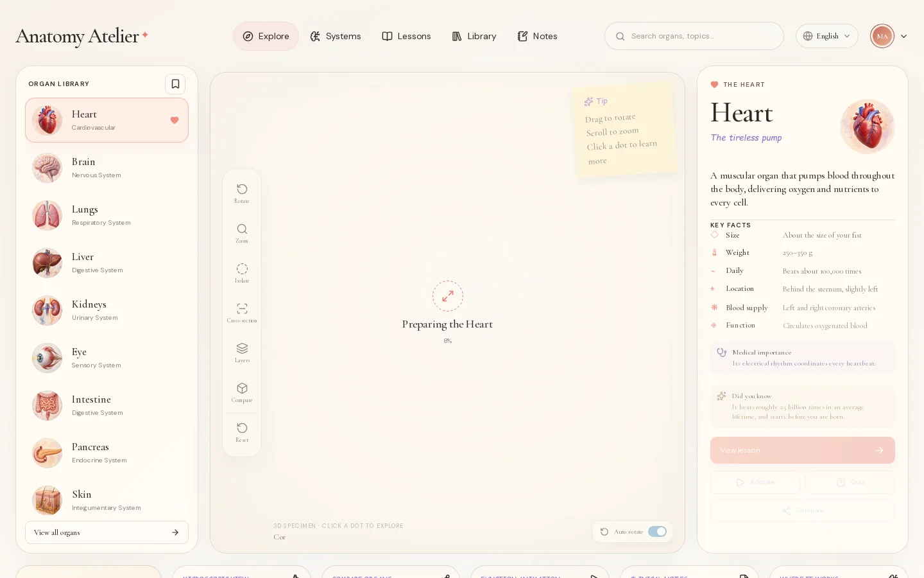Click the Anatomy Atelier logo
The height and width of the screenshot is (578, 924).
pyautogui.click(x=82, y=37)
